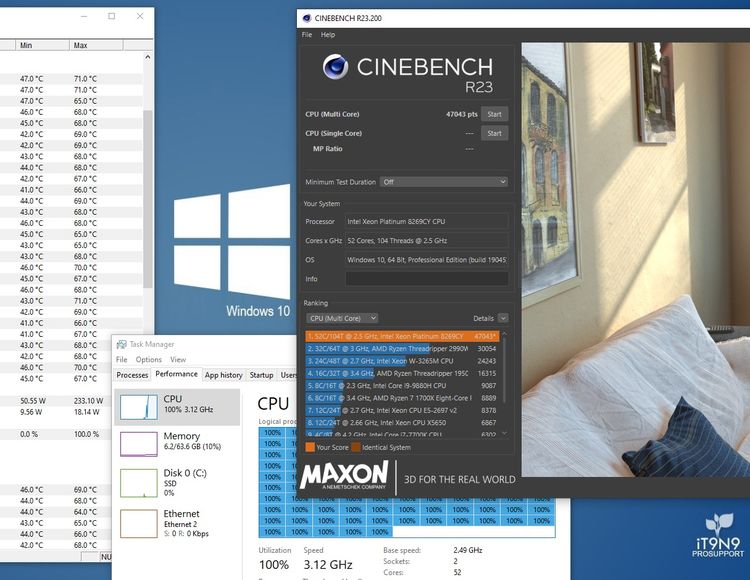Open the CPU (Multi Core) ranking dropdown
Screen dimensions: 750x580
(x=342, y=318)
